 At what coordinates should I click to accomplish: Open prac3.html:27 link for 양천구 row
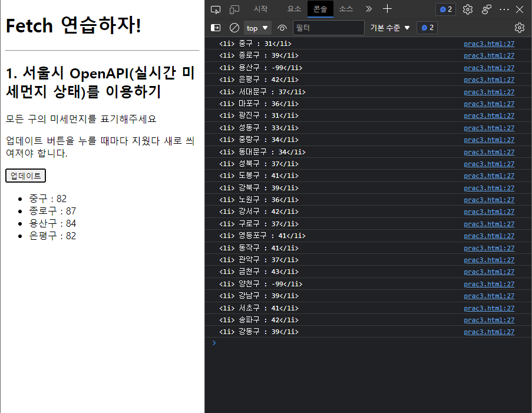489,284
